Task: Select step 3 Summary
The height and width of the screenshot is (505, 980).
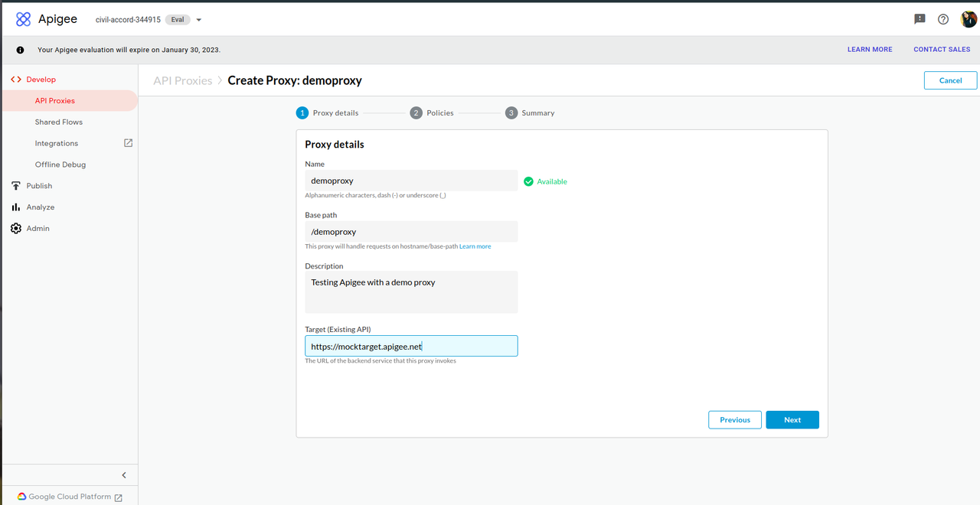Action: click(530, 112)
